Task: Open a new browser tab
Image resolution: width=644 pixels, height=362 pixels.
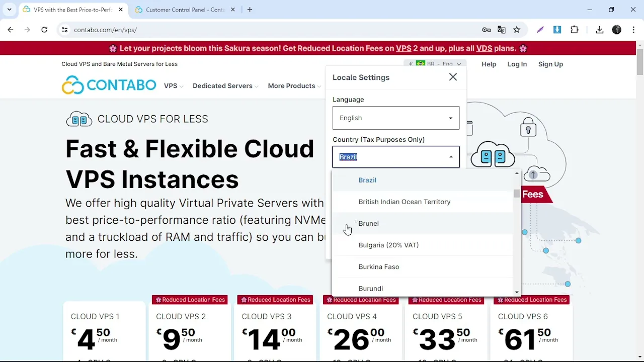Action: point(250,10)
